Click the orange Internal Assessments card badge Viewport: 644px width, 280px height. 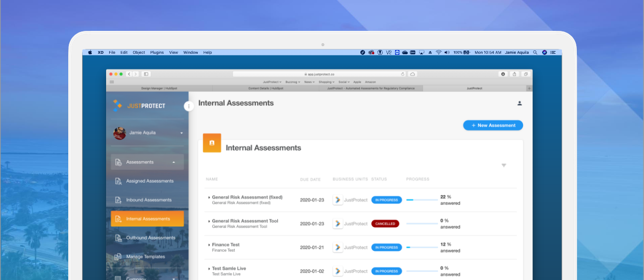coord(212,143)
